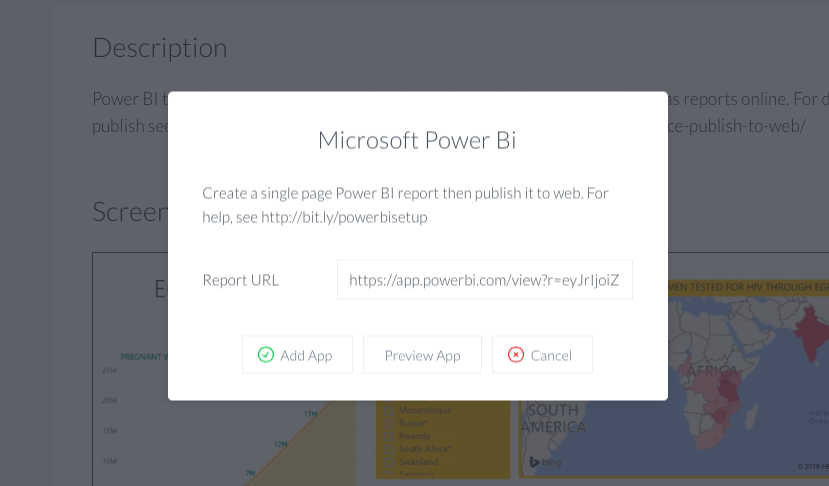This screenshot has width=829, height=486.
Task: Click into the Report URL input field
Action: (x=485, y=280)
